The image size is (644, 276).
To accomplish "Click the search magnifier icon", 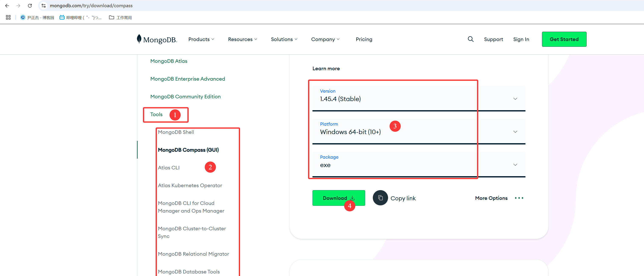I will pos(470,39).
